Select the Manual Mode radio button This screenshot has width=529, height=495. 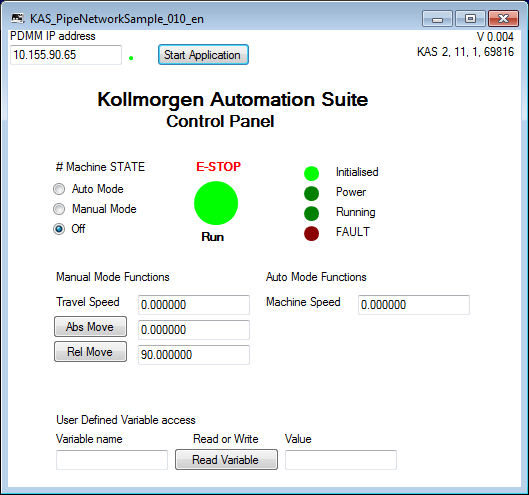59,209
